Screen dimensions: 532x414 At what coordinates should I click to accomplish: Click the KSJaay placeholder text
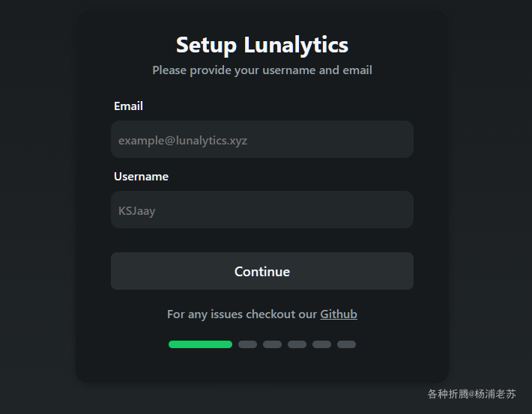pyautogui.click(x=136, y=211)
